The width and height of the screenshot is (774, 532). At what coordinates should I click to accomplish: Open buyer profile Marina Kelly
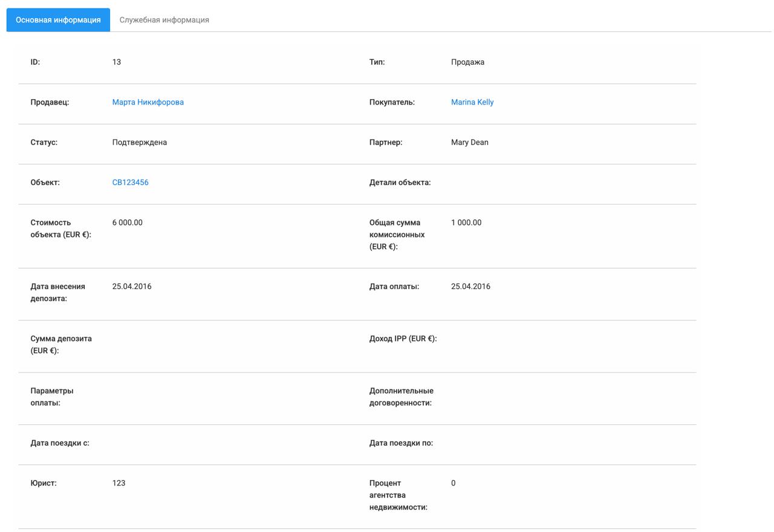click(x=472, y=102)
